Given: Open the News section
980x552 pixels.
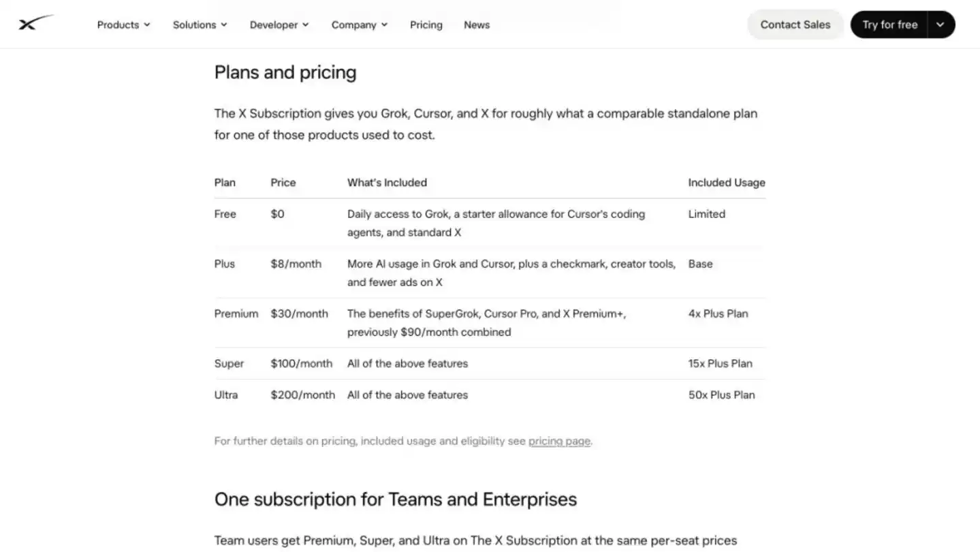Looking at the screenshot, I should [477, 25].
